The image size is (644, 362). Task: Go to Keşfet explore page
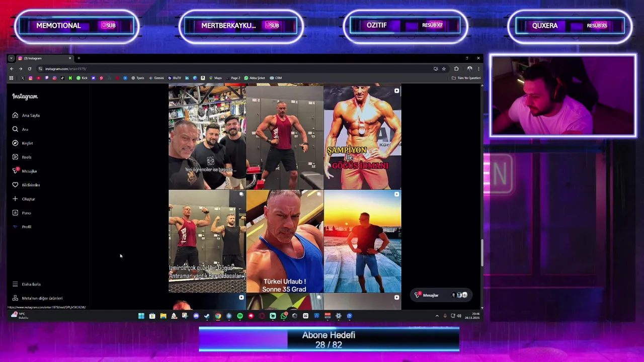pyautogui.click(x=23, y=143)
